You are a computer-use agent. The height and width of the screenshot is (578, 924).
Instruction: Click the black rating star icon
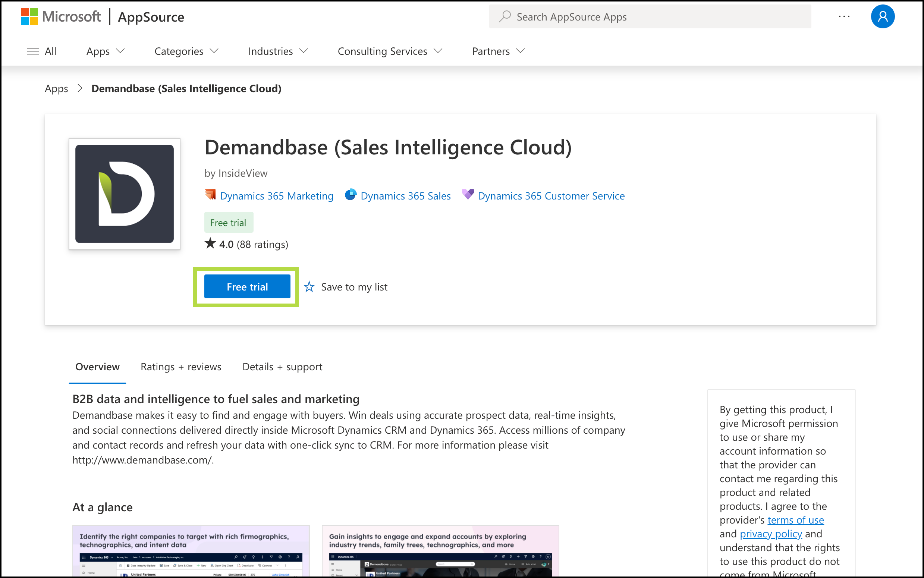tap(210, 244)
